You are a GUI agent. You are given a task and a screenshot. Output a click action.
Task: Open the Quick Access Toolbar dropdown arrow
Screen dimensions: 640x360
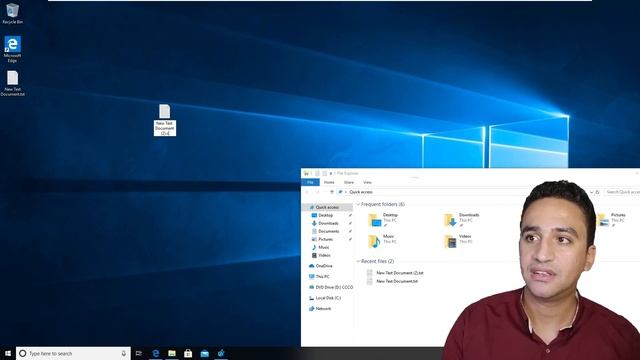[331, 173]
